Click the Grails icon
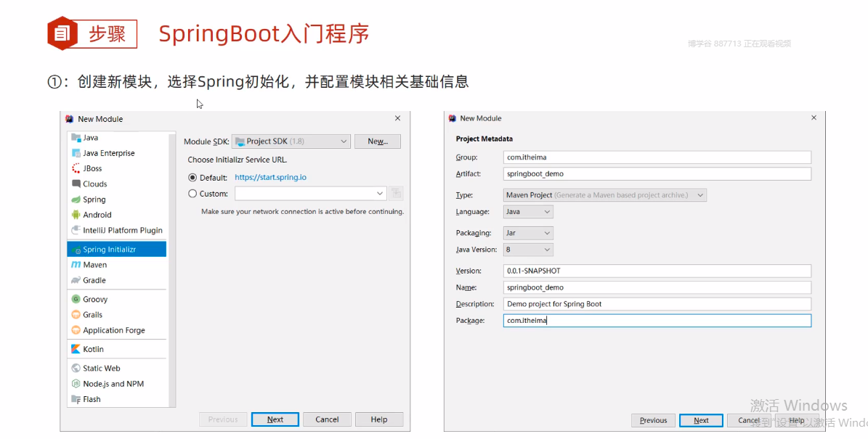The height and width of the screenshot is (439, 868). [76, 315]
